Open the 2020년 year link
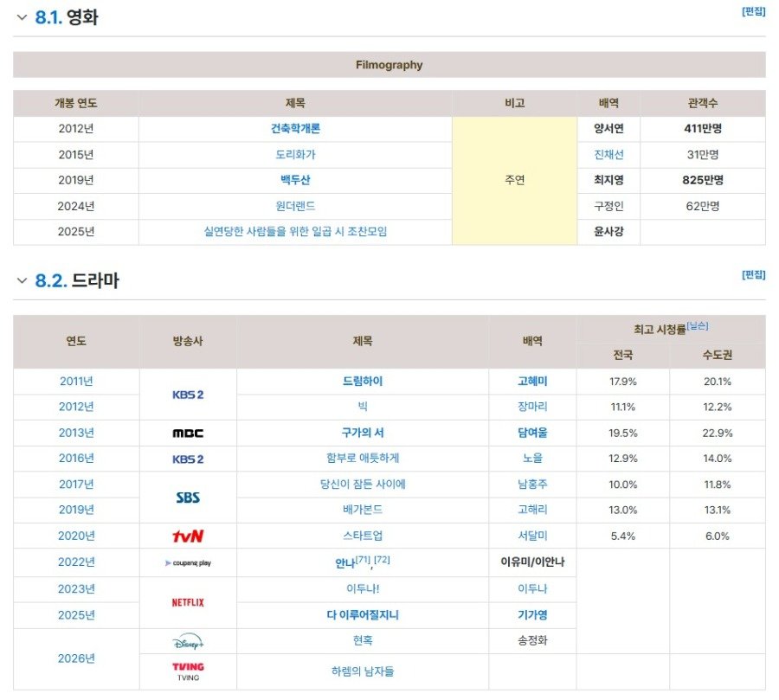779x700 pixels. tap(76, 536)
